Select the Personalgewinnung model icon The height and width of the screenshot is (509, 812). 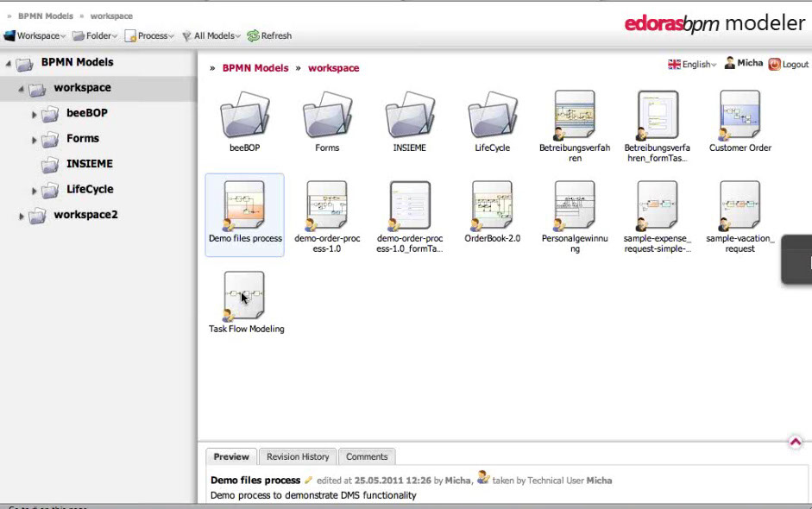coord(575,205)
